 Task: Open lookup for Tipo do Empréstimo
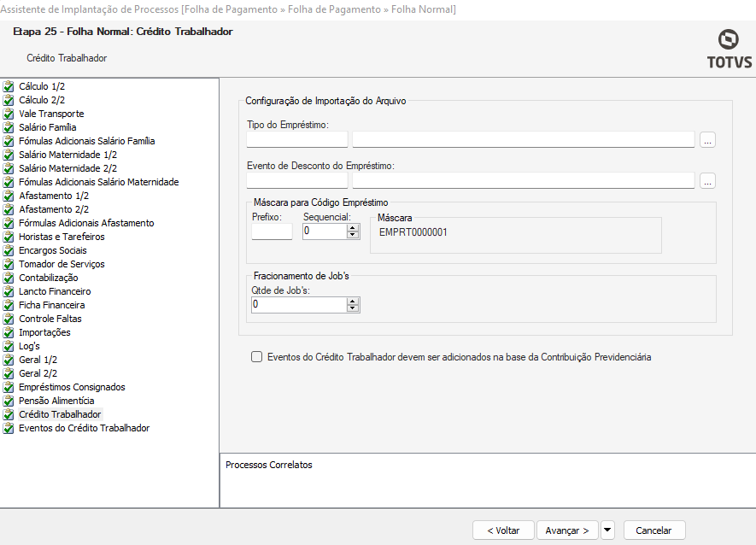(x=707, y=140)
